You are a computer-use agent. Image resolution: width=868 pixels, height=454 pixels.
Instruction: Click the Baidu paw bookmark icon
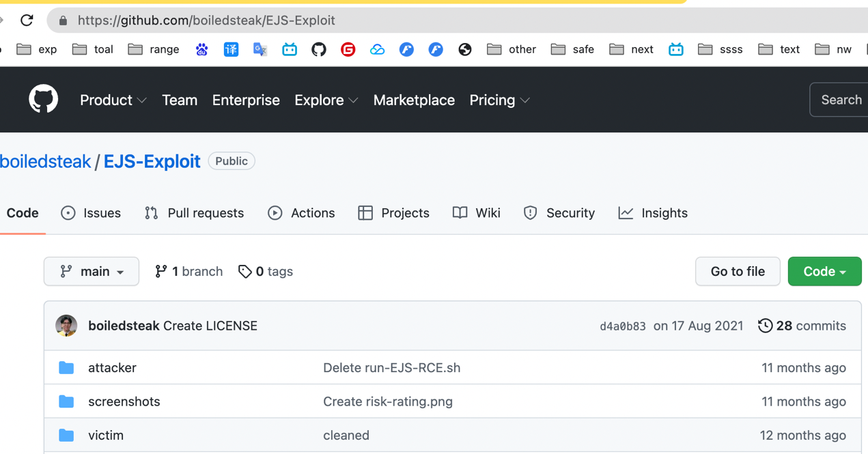201,49
